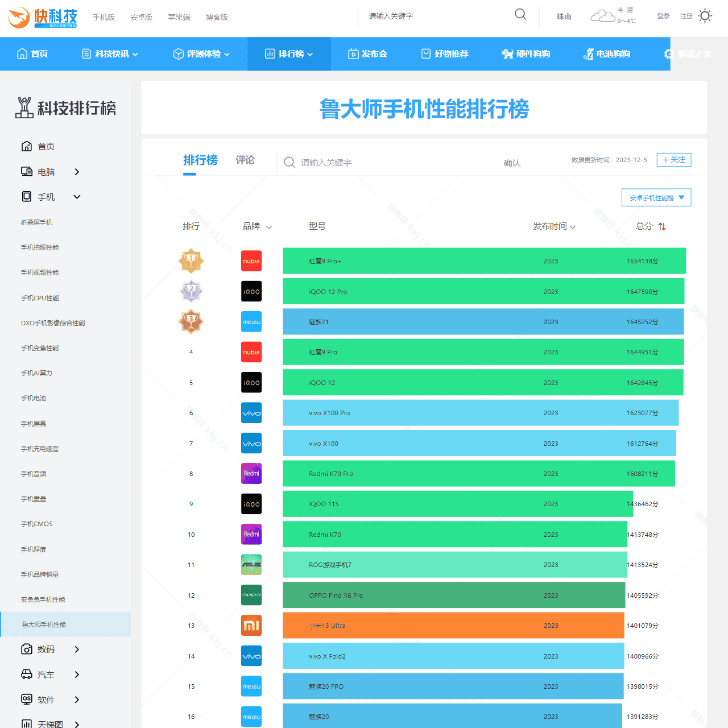Select the 首页 home icon in sidebar

pyautogui.click(x=27, y=146)
